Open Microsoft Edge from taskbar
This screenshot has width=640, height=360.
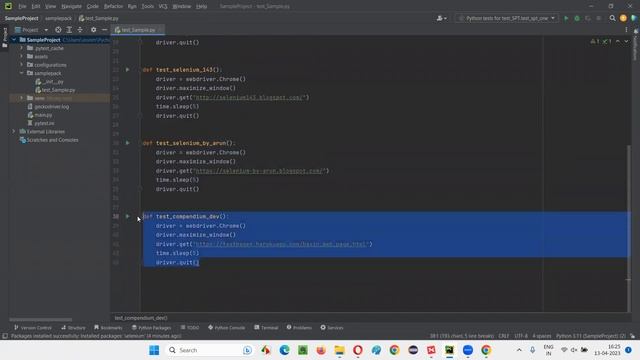[284, 350]
